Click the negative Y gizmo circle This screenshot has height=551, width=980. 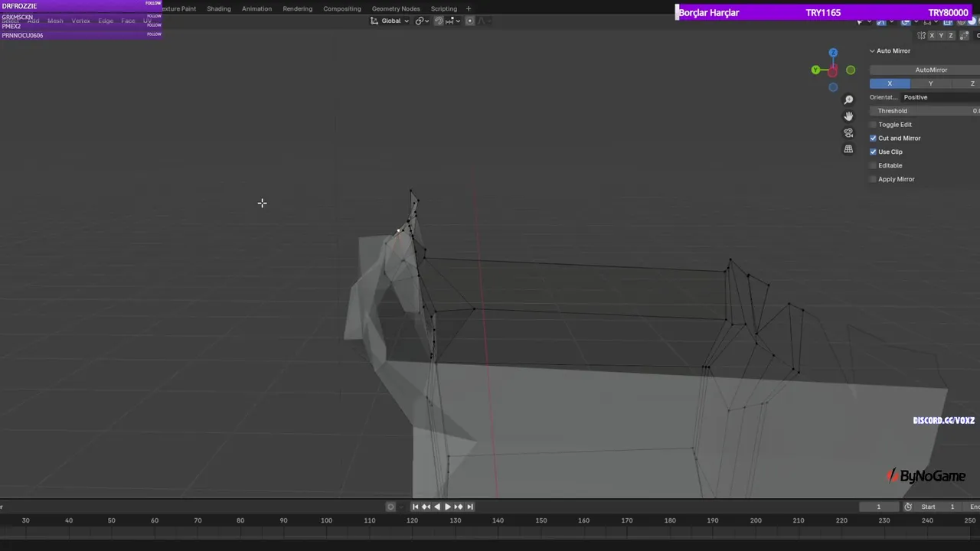pyautogui.click(x=851, y=70)
